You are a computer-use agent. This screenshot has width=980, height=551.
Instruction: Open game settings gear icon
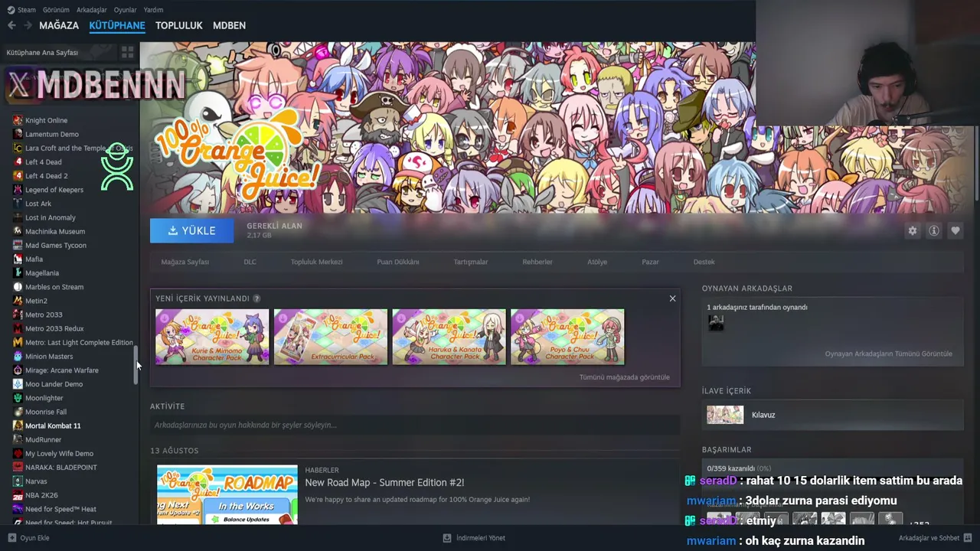[x=912, y=230]
